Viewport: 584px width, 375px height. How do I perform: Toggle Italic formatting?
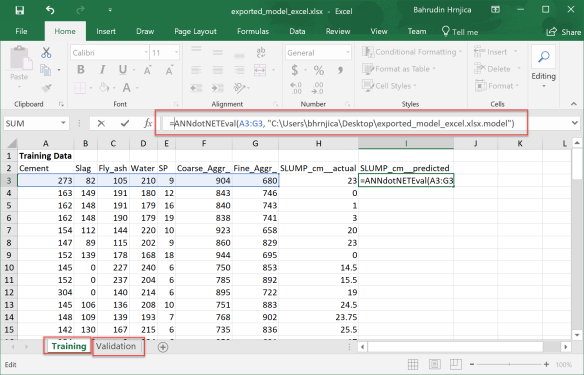coord(102,70)
